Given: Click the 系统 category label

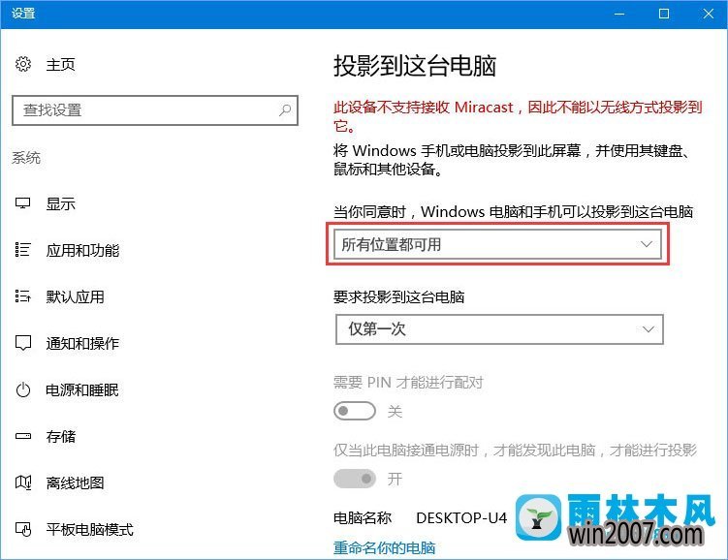Looking at the screenshot, I should [26, 158].
